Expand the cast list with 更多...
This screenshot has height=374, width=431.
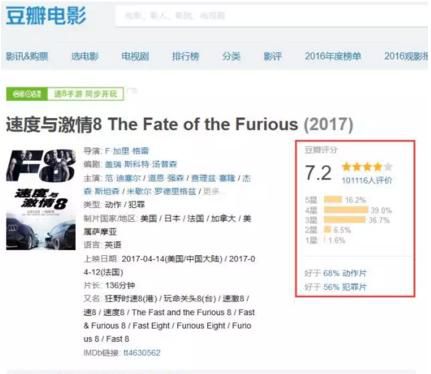point(211,191)
